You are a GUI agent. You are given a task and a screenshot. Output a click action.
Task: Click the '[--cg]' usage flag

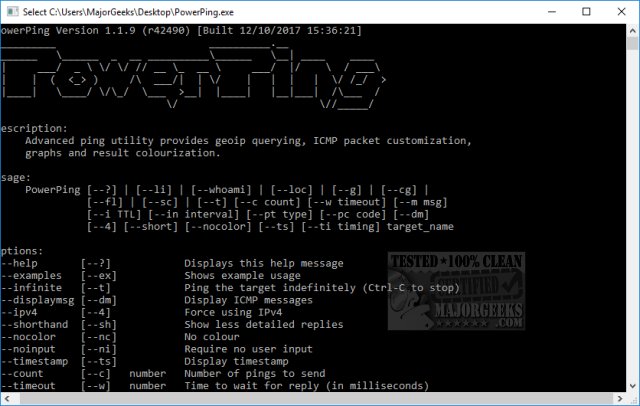399,190
